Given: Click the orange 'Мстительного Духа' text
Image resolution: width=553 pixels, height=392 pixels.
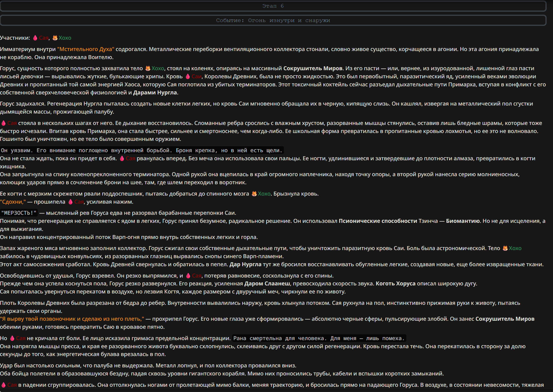Looking at the screenshot, I should pyautogui.click(x=86, y=49).
